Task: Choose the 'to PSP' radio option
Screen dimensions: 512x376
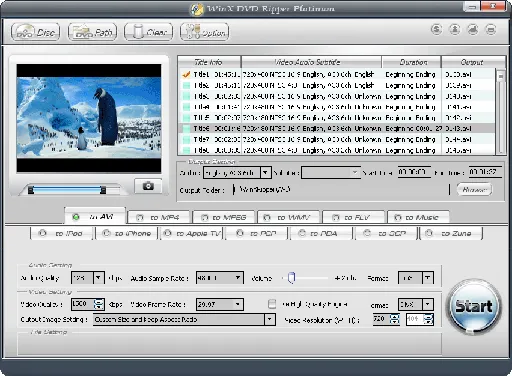Action: [x=257, y=233]
